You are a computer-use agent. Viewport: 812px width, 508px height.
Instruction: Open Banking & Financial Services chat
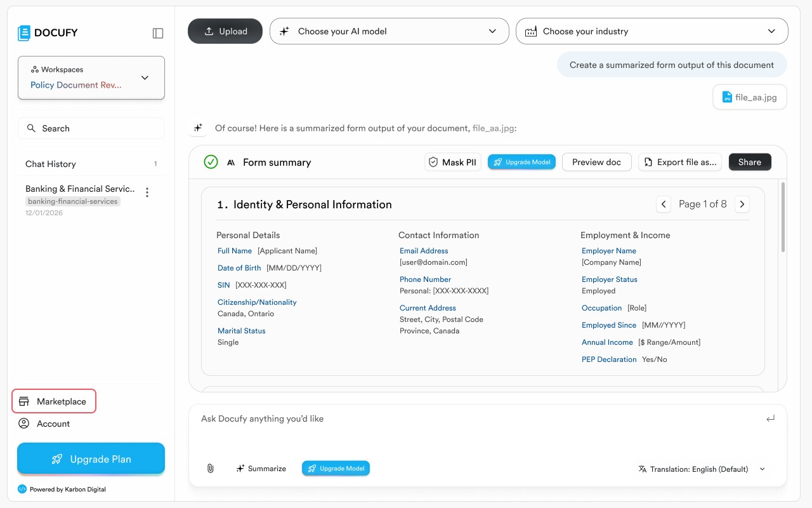[80, 189]
